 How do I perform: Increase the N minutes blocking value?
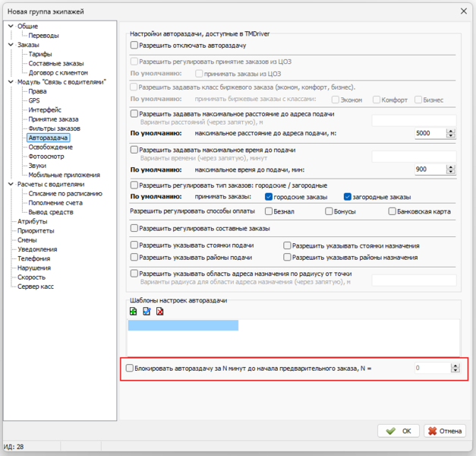point(455,365)
